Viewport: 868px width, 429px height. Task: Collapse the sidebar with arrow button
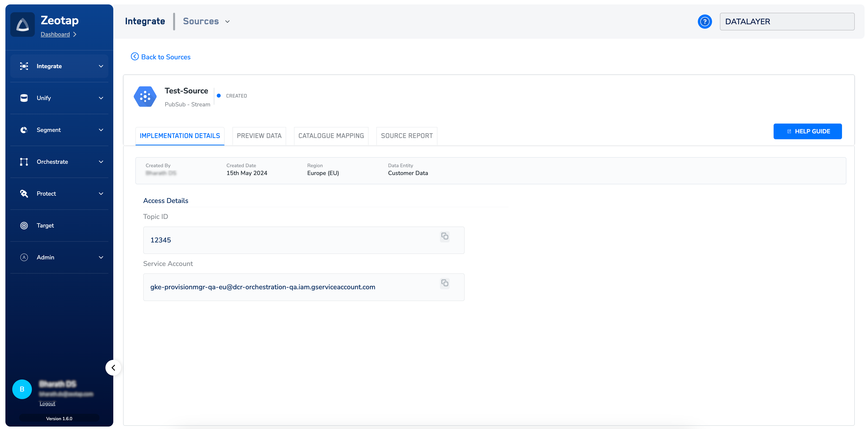click(113, 368)
